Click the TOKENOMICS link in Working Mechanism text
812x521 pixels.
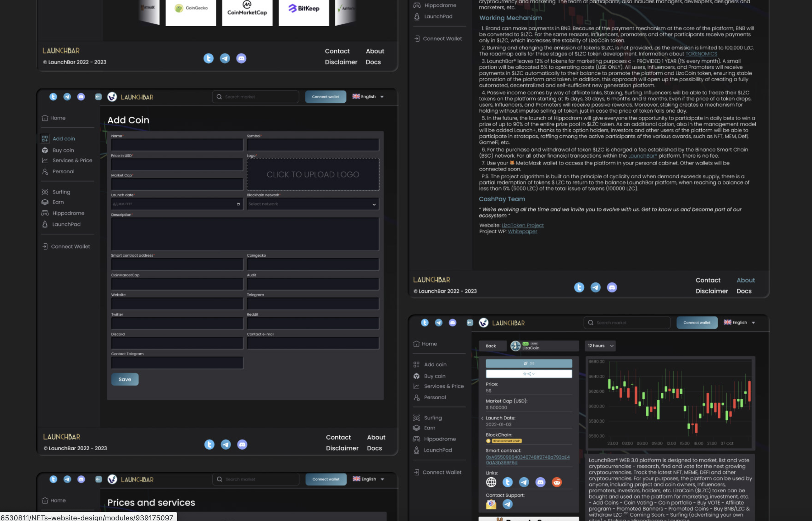(x=701, y=54)
